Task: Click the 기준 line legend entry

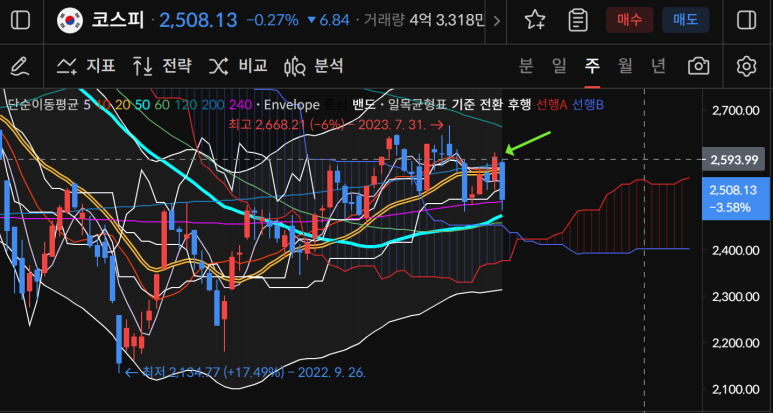Action: click(463, 104)
